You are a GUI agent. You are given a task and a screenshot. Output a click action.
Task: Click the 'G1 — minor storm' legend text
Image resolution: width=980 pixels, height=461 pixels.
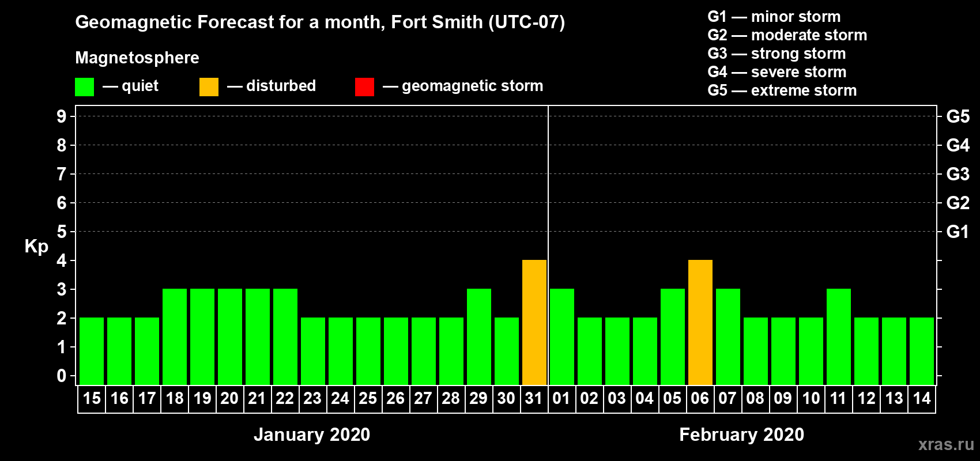point(774,17)
